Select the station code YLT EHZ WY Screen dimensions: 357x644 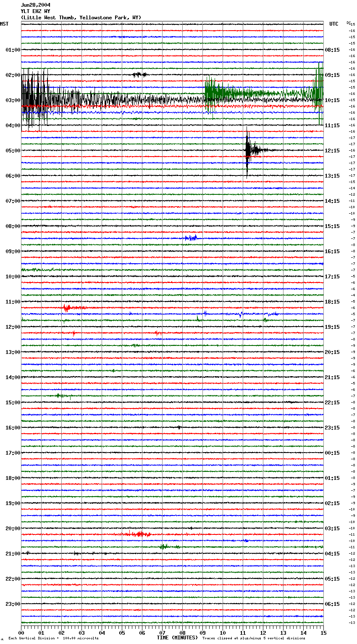pyautogui.click(x=36, y=11)
